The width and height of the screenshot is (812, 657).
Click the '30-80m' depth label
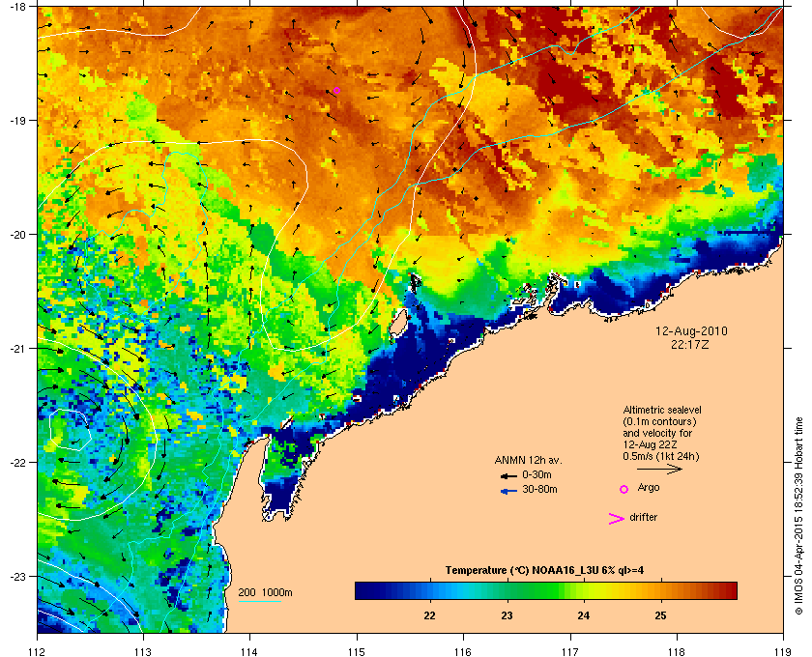(539, 489)
